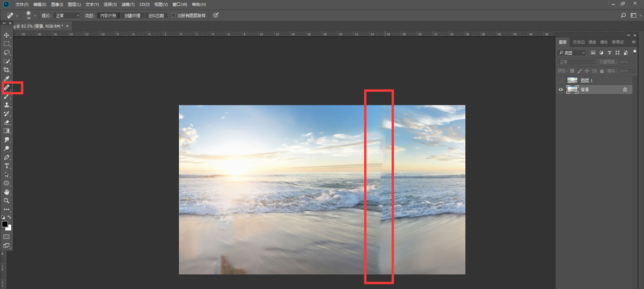Open the 文件(F) menu
Image resolution: width=644 pixels, height=289 pixels.
pos(22,4)
